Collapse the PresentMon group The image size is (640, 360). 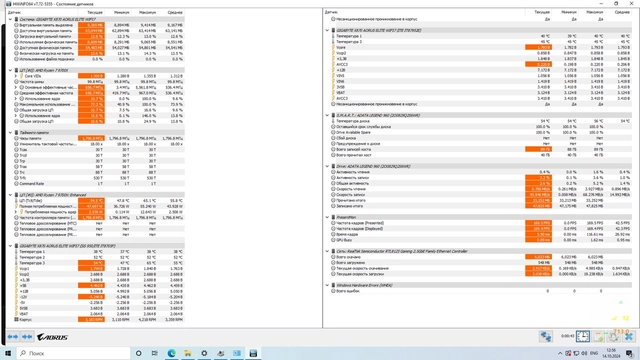point(327,218)
